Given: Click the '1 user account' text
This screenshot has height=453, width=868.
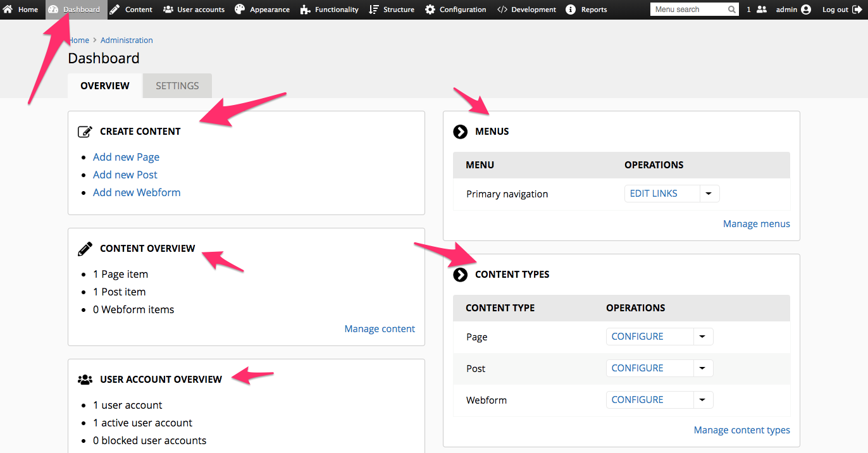Looking at the screenshot, I should 127,405.
